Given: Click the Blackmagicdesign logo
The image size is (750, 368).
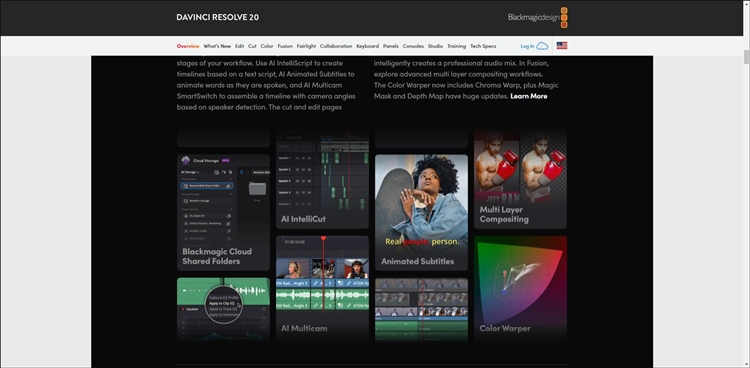Looking at the screenshot, I should (538, 18).
